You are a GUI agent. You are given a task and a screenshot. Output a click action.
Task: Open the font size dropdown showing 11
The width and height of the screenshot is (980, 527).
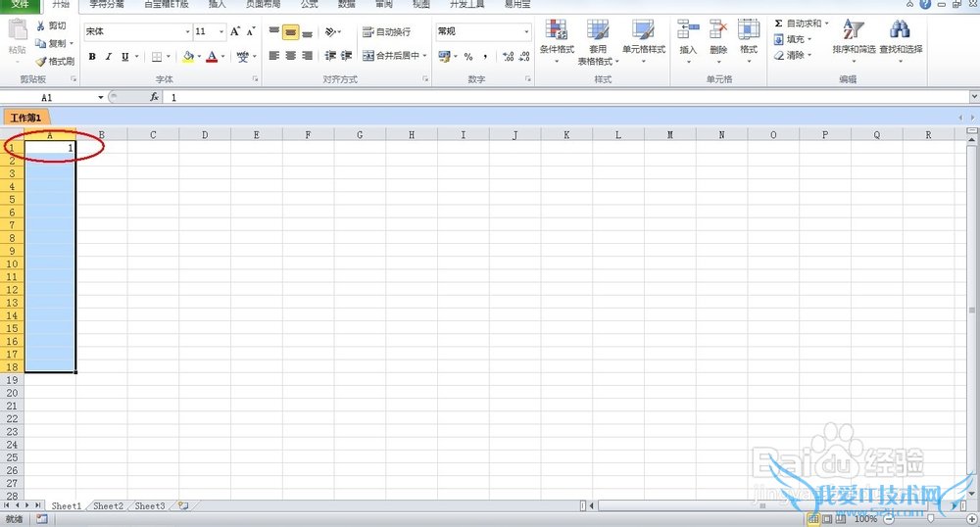pos(221,31)
